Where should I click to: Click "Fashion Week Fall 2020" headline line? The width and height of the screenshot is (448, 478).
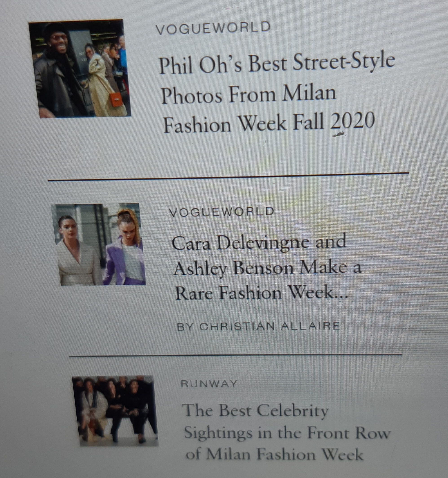[269, 123]
